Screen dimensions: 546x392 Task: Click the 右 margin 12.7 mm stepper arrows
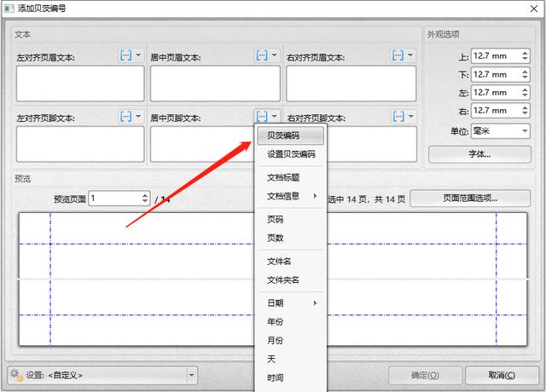(x=525, y=111)
